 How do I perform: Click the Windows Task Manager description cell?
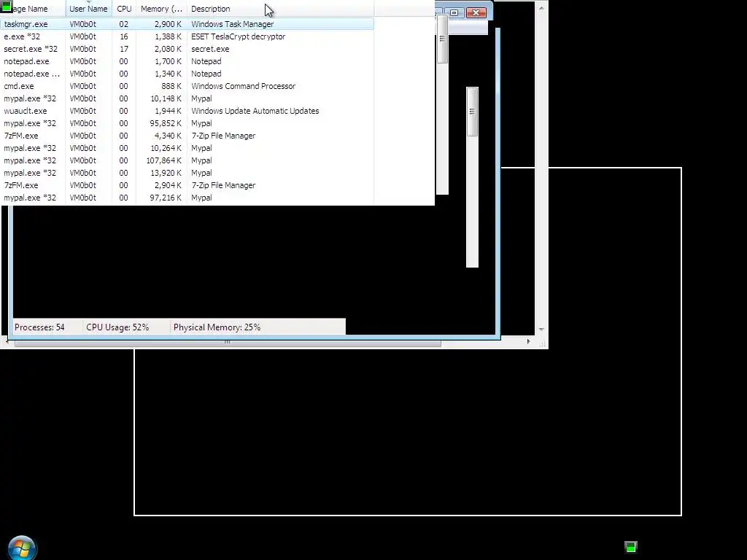point(233,24)
